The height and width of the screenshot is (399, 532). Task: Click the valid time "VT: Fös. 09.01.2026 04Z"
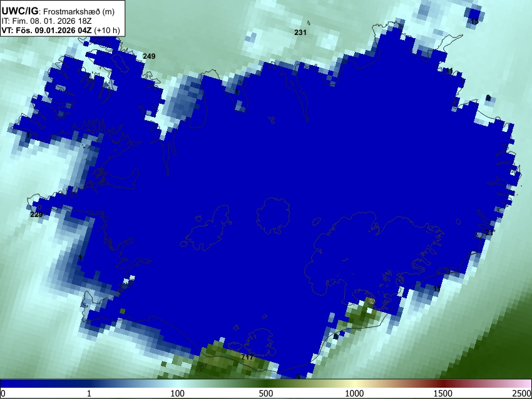[x=46, y=30]
